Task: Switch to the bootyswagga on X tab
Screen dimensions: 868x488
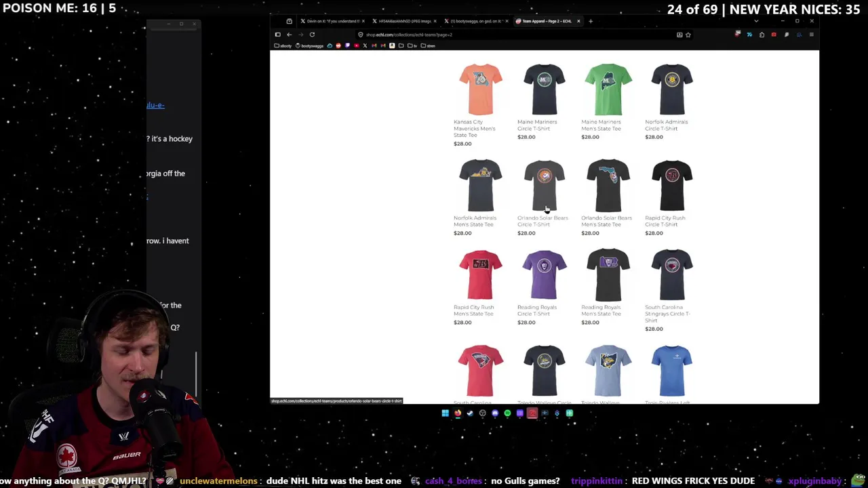Action: (x=476, y=21)
